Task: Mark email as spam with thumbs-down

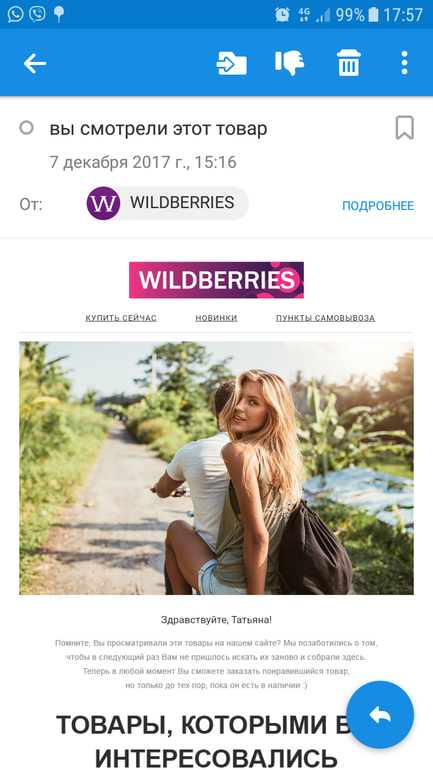Action: (x=290, y=63)
